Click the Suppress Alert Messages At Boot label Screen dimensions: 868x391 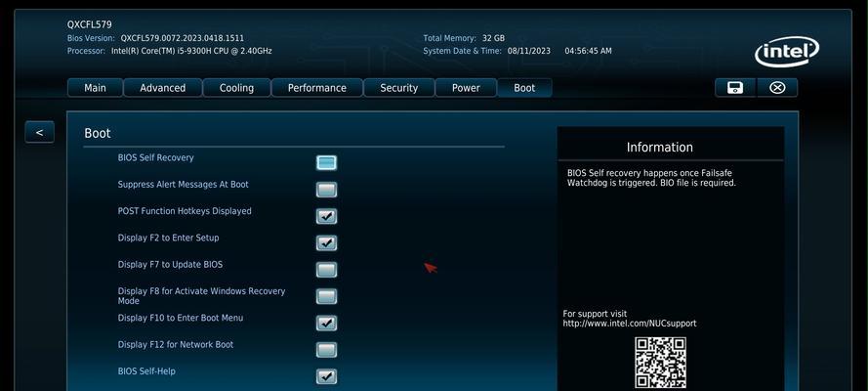(184, 185)
